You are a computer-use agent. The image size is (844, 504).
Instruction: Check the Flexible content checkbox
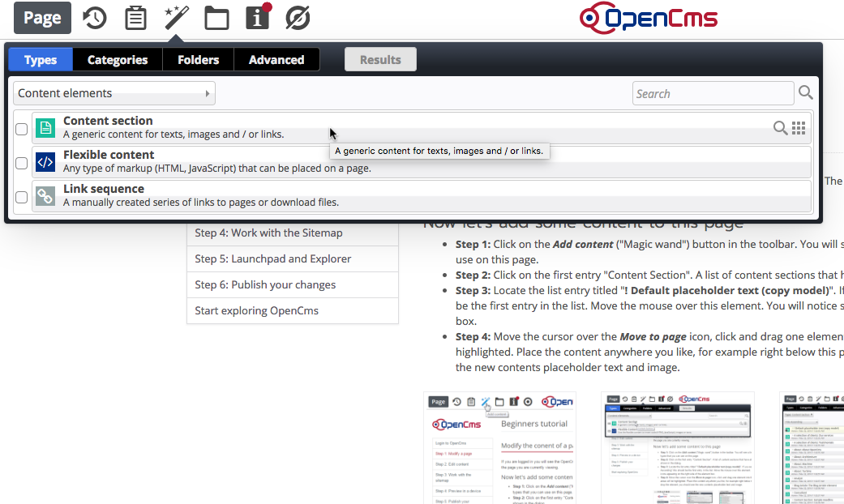click(22, 163)
